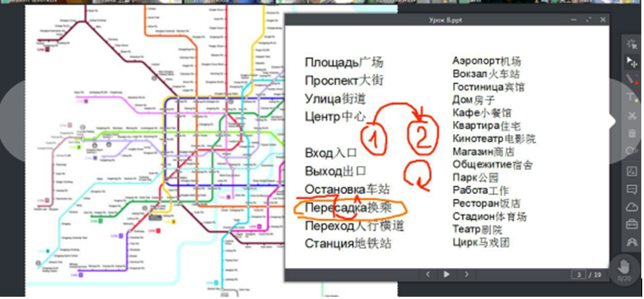
Task: Select the laser pointer tool
Action: point(632,44)
